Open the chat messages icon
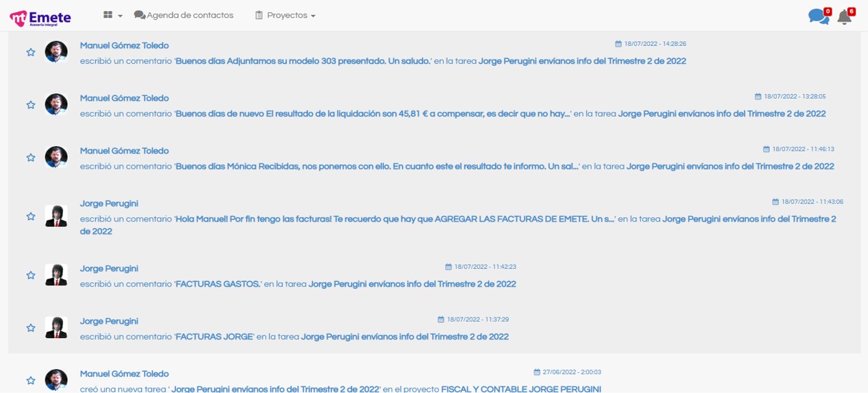868x393 pixels. [818, 16]
